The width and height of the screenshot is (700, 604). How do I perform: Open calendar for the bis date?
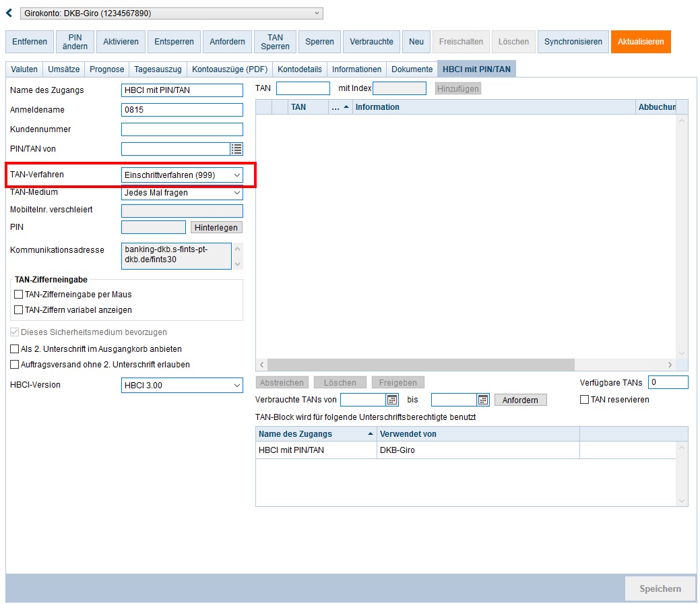click(x=482, y=400)
